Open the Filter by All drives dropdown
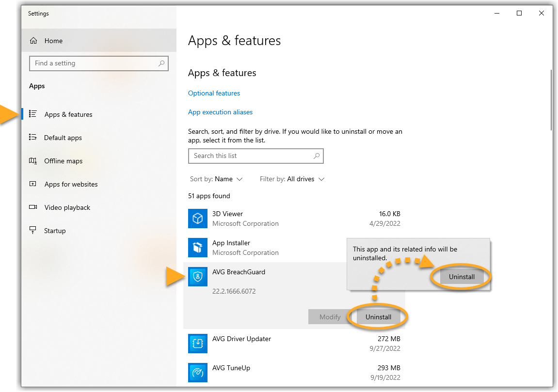 (292, 179)
